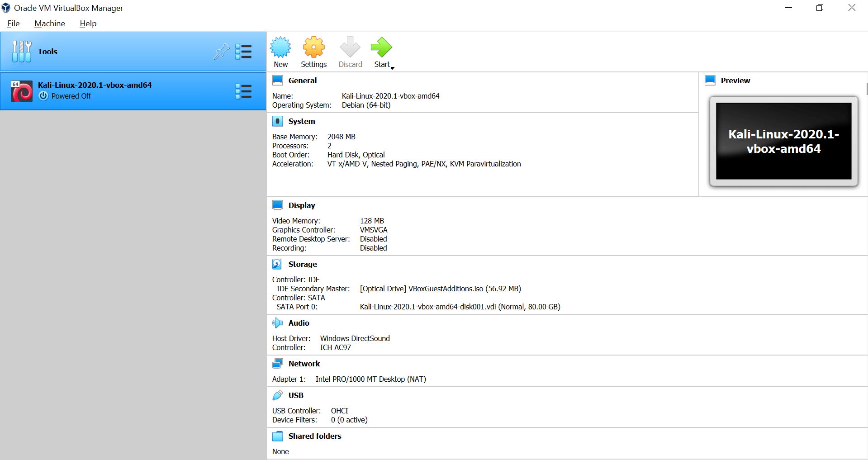Viewport: 868px width, 460px height.
Task: Start the VM with the green arrow
Action: (x=381, y=47)
